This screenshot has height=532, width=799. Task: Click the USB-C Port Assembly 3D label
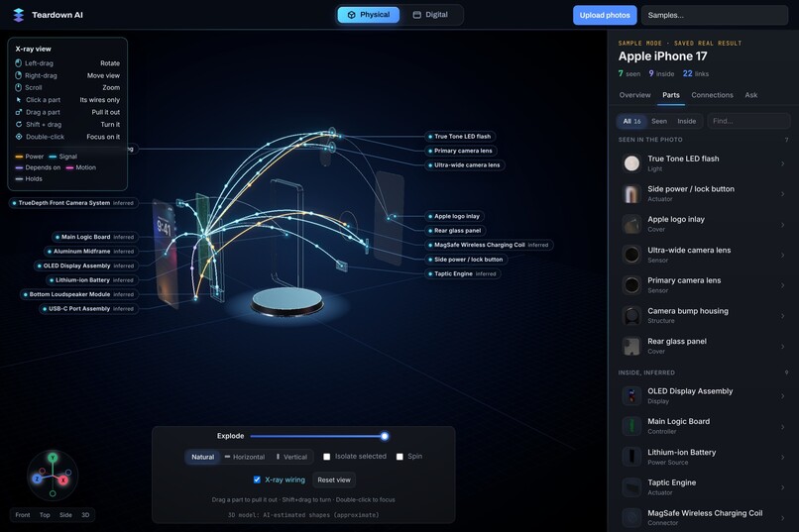[x=88, y=308]
